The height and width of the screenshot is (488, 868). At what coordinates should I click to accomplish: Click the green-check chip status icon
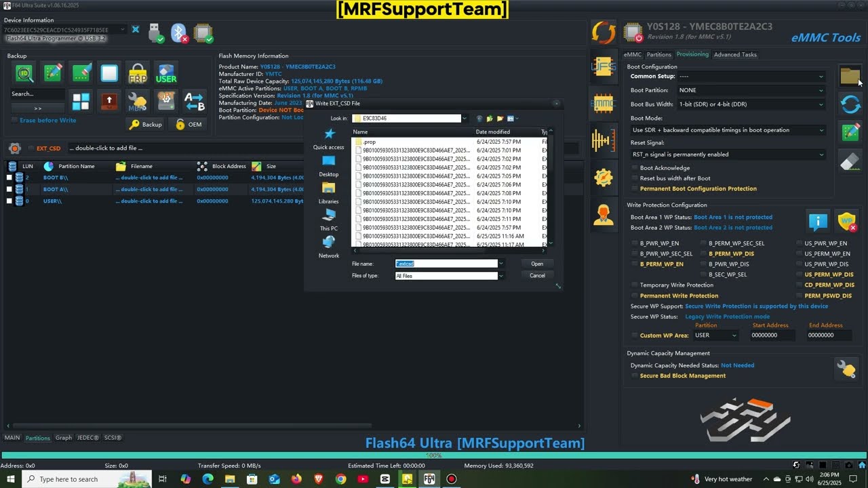[203, 33]
